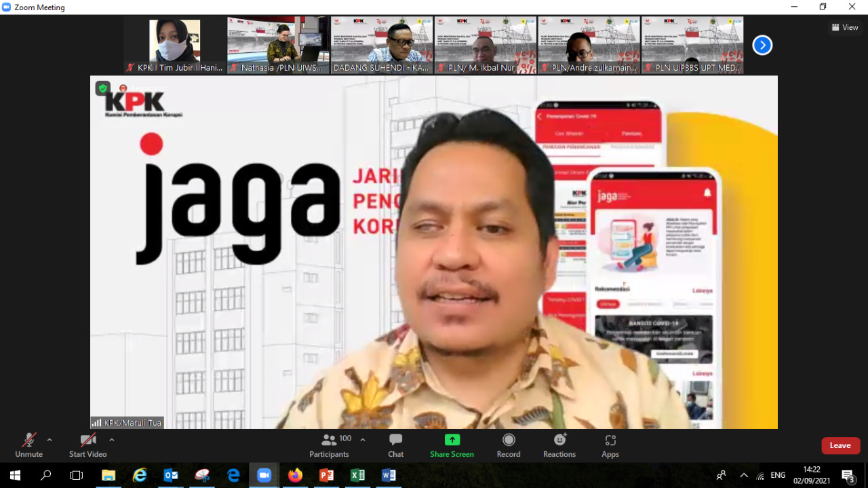Switch to Zoom taskbar icon

pos(264,475)
